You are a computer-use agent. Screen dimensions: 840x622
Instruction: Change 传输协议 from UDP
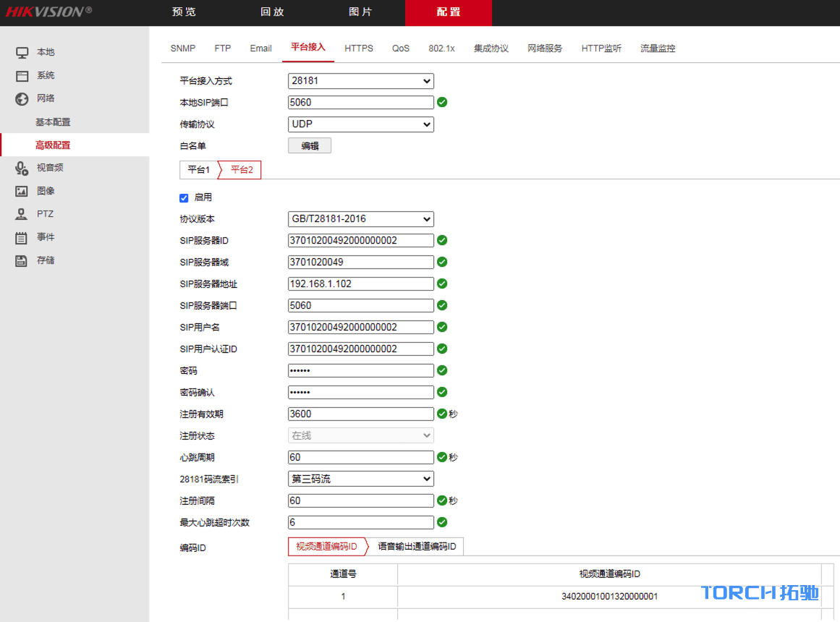coord(360,124)
